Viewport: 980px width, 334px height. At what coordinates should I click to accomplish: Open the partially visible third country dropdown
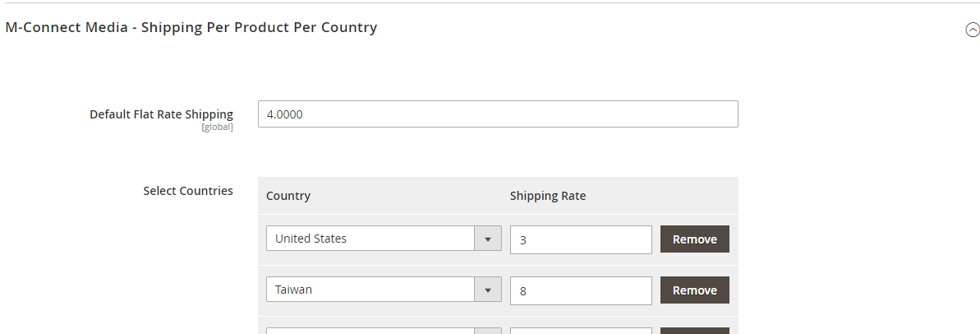tap(371, 331)
